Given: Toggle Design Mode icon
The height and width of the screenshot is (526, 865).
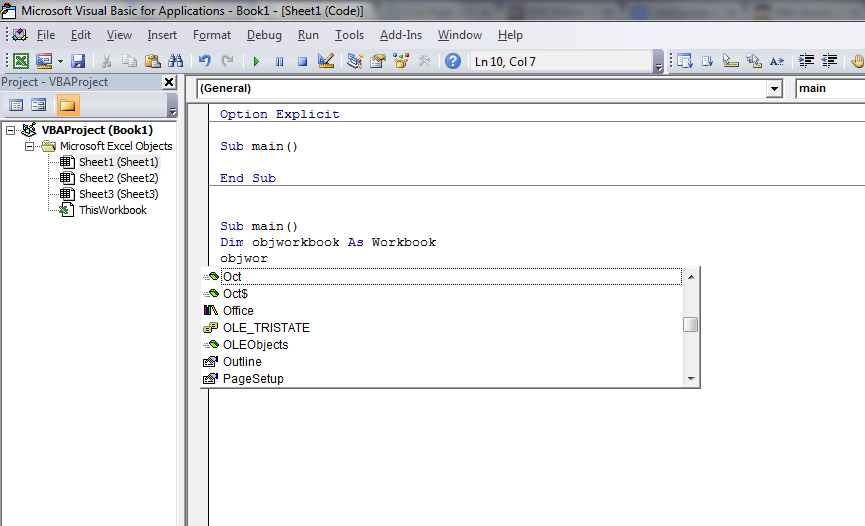Looking at the screenshot, I should [326, 61].
